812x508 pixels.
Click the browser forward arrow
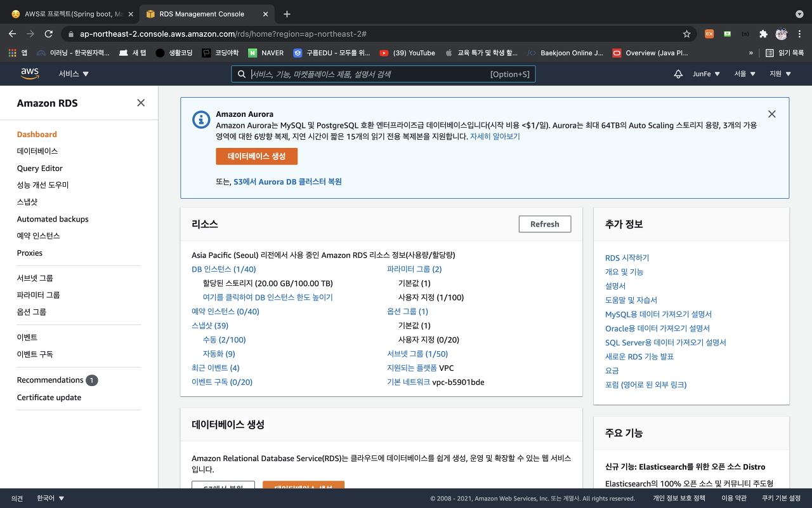(30, 34)
